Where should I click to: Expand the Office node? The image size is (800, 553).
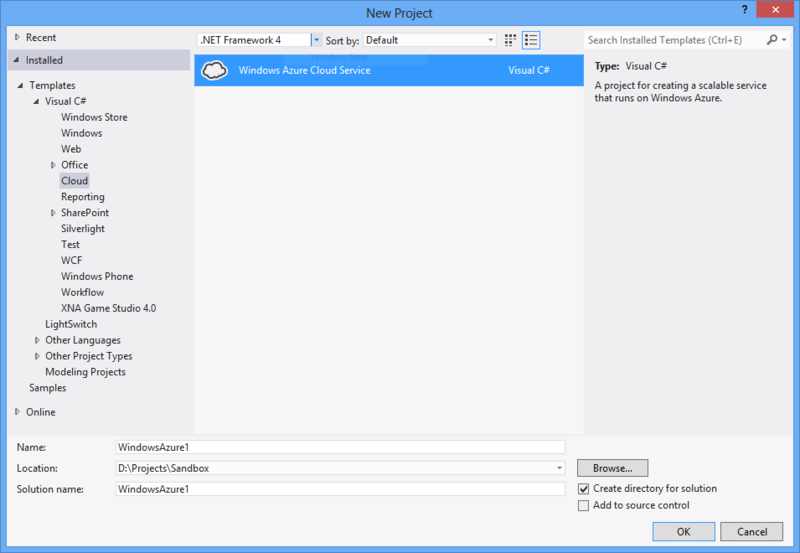(x=53, y=165)
